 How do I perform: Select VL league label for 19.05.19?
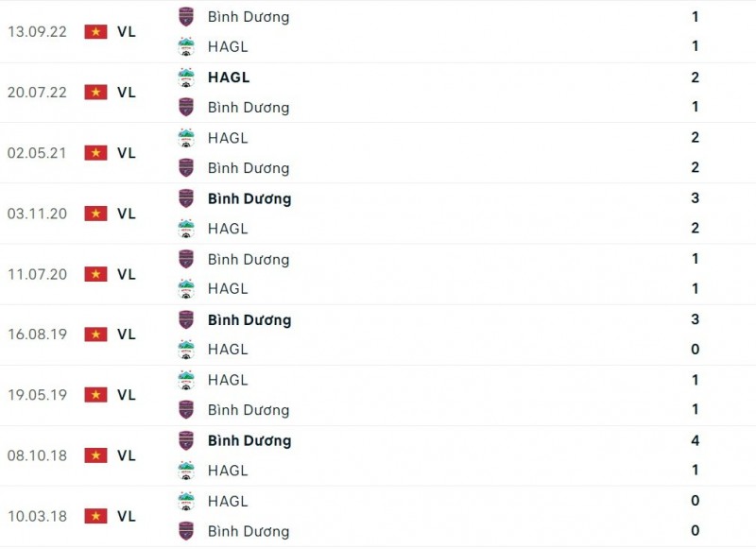click(127, 395)
